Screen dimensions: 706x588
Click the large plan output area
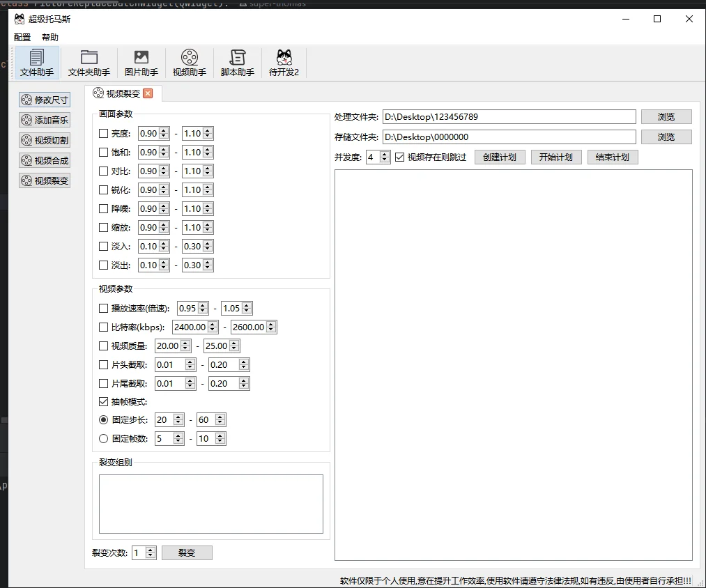tap(513, 364)
